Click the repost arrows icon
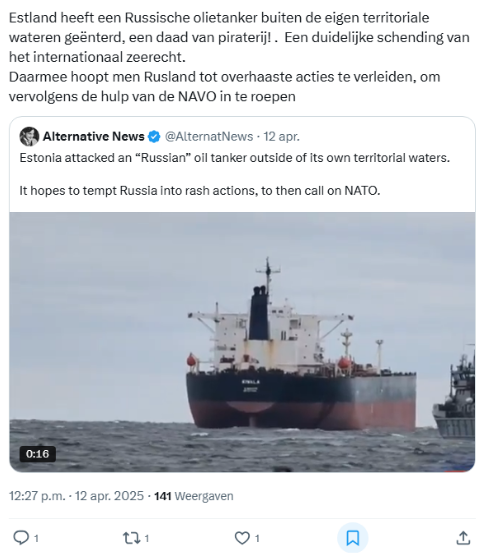Image resolution: width=479 pixels, height=560 pixels. tap(131, 538)
